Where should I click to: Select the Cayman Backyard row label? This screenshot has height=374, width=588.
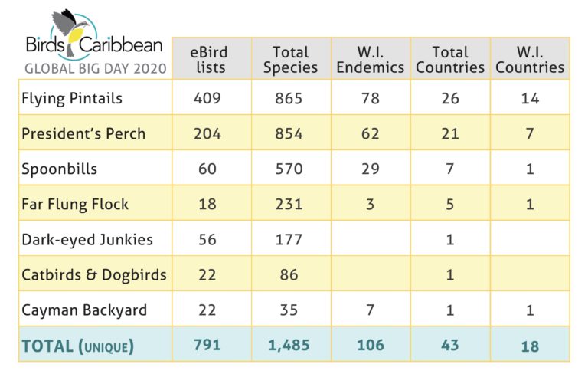coord(84,310)
